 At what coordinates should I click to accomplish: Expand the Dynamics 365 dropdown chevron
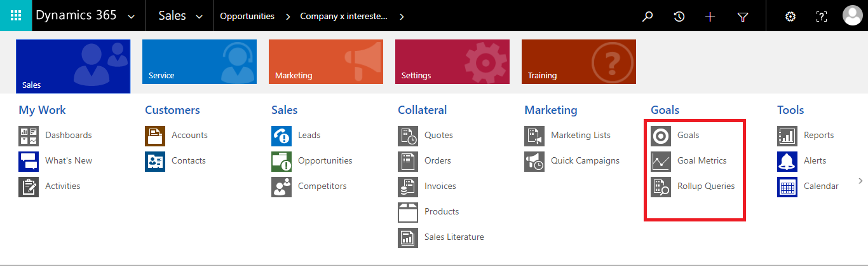point(131,17)
